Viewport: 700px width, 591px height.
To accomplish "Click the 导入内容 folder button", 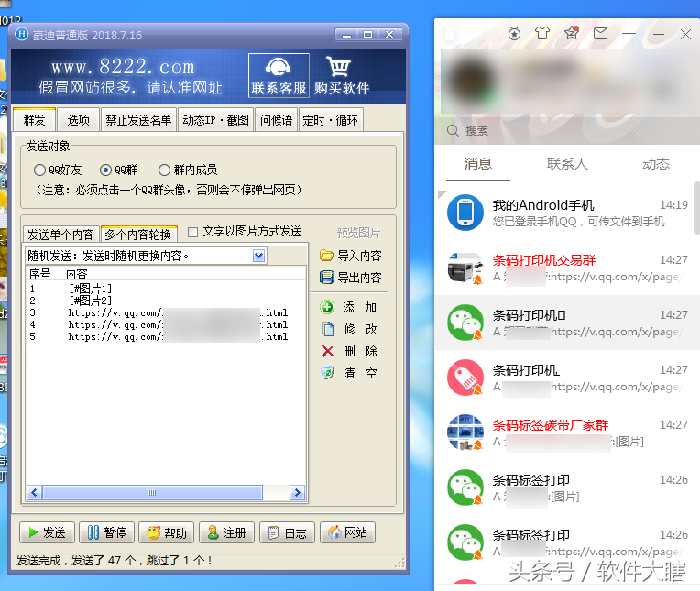I will [x=351, y=256].
